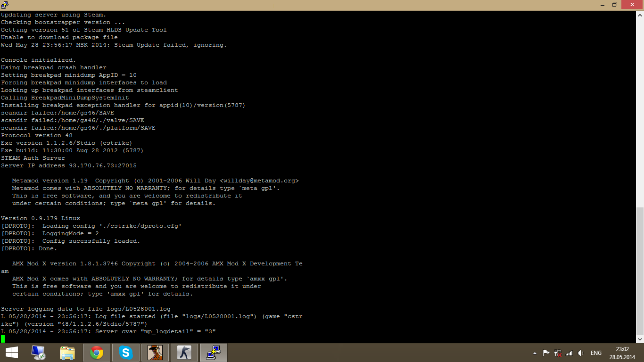The height and width of the screenshot is (362, 644).
Task: Open the Windows Start button
Action: point(12,353)
